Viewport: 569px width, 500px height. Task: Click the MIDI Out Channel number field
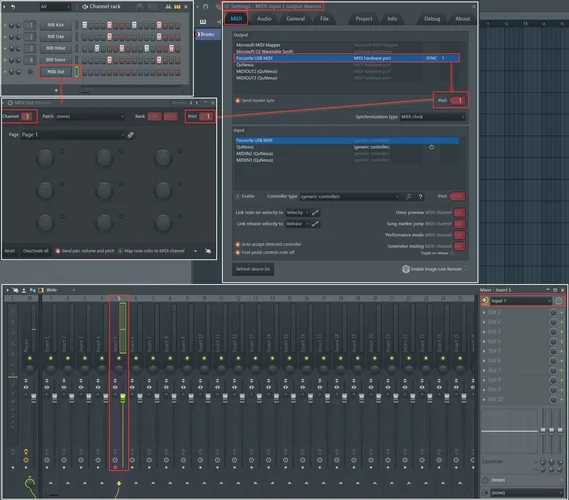tap(27, 116)
